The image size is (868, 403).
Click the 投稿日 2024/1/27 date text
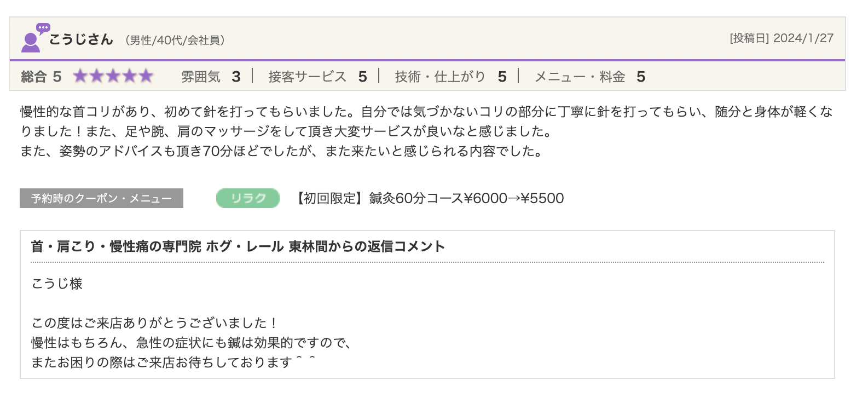pyautogui.click(x=782, y=38)
